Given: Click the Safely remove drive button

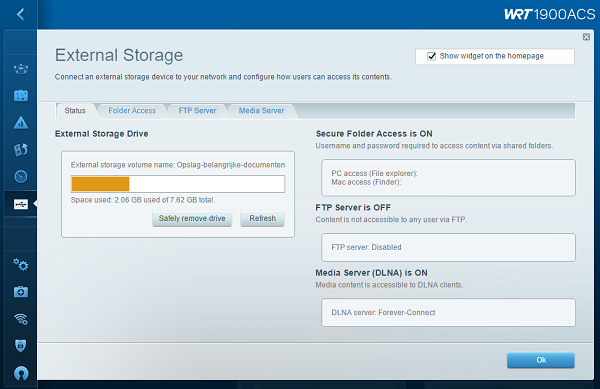Looking at the screenshot, I should [192, 219].
